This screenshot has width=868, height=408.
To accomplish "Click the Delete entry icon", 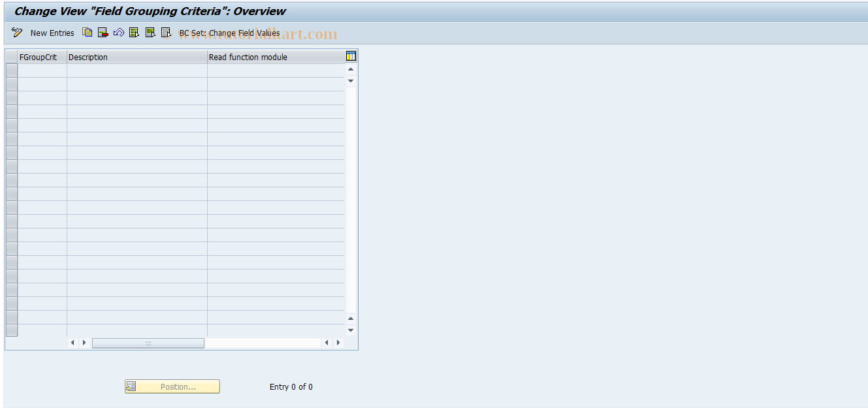I will click(103, 32).
